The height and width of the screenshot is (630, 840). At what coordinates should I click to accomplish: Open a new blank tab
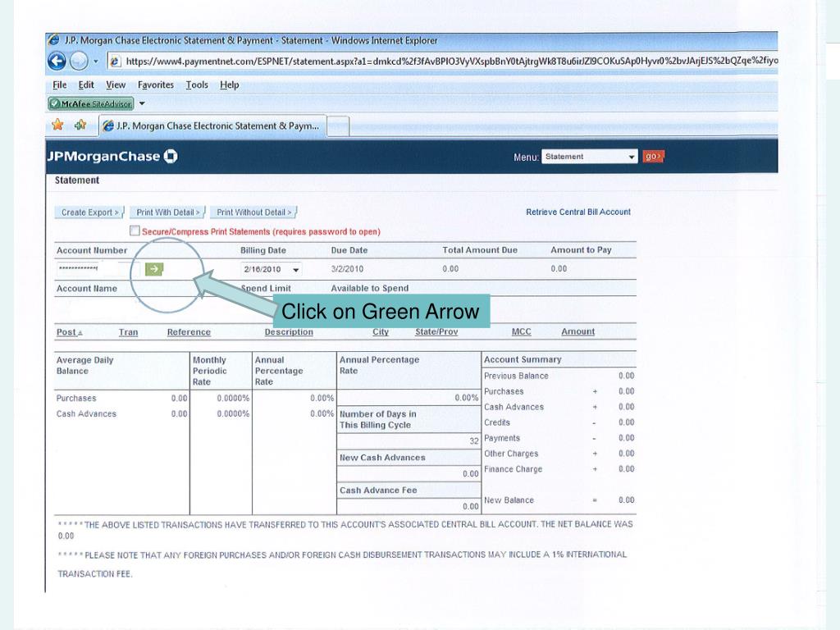tap(338, 126)
